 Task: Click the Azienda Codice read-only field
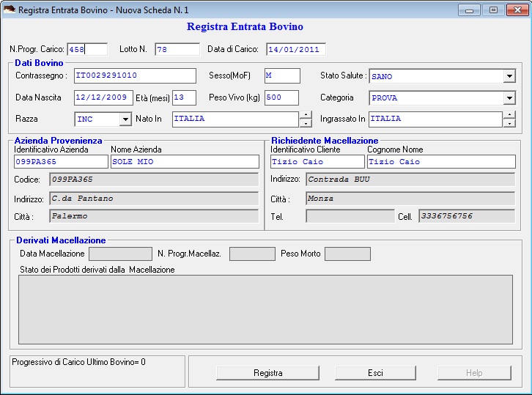click(154, 180)
